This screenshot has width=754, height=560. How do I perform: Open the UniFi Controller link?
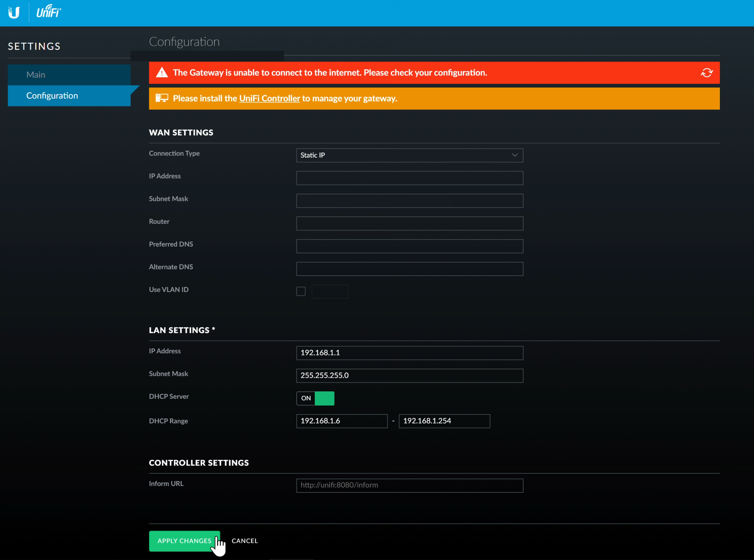coord(269,98)
